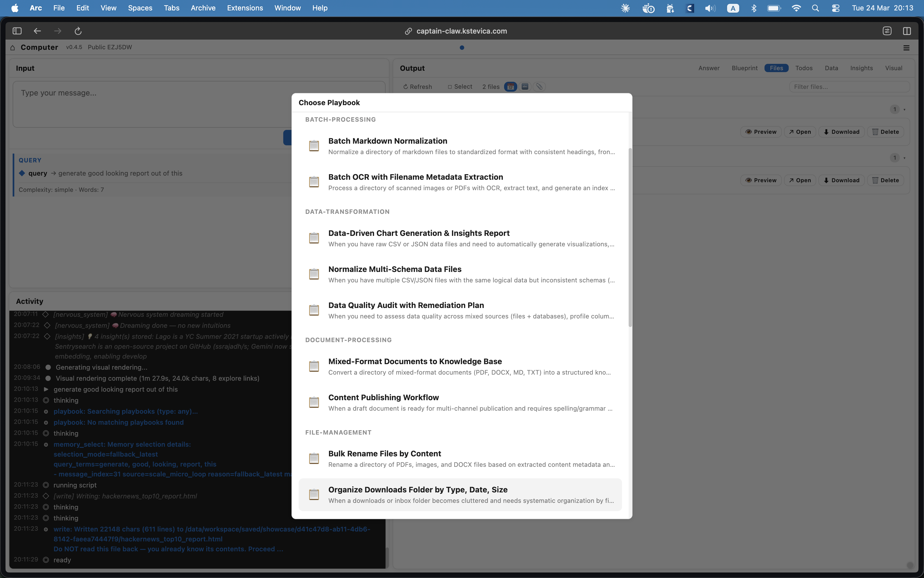The height and width of the screenshot is (578, 924).
Task: Delete the second file in Output
Action: point(886,181)
